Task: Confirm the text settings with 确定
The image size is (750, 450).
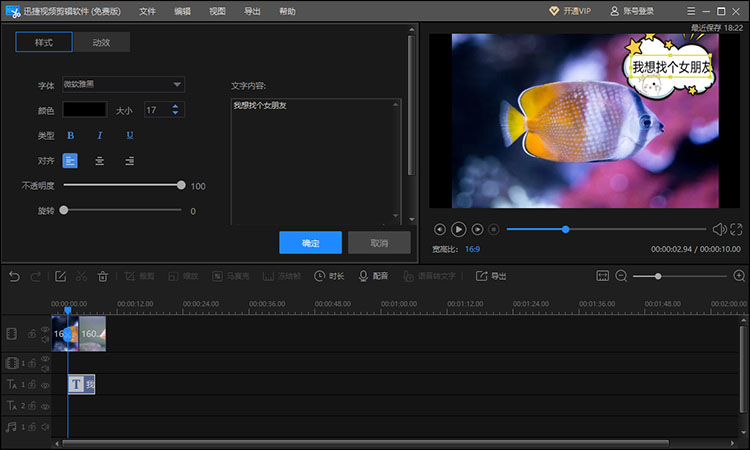Action: (310, 242)
